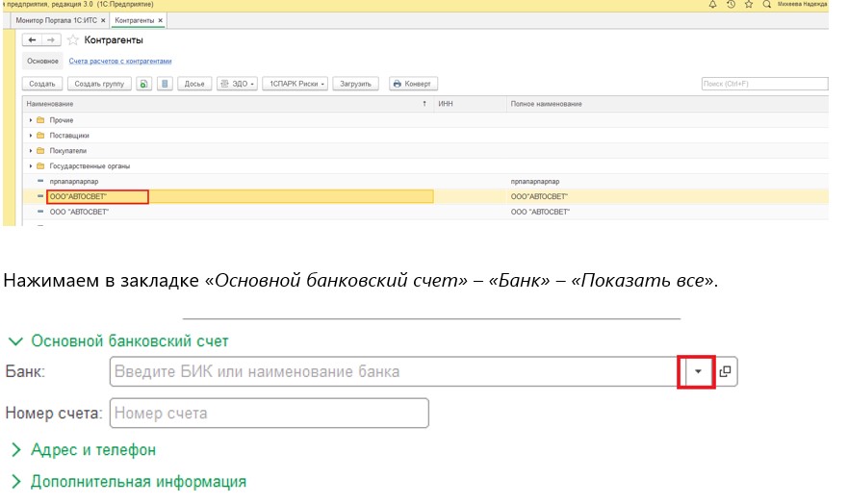
Task: Expand the Адрес и телефон section
Action: pos(92,450)
